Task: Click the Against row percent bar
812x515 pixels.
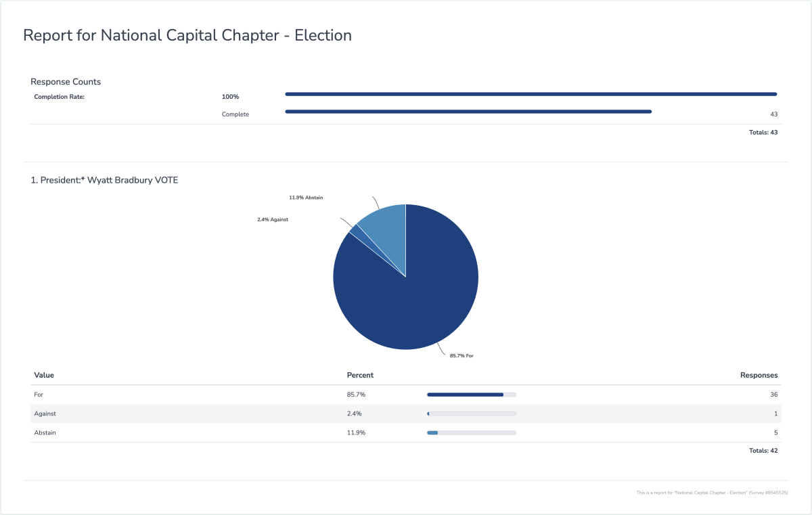Action: click(472, 413)
